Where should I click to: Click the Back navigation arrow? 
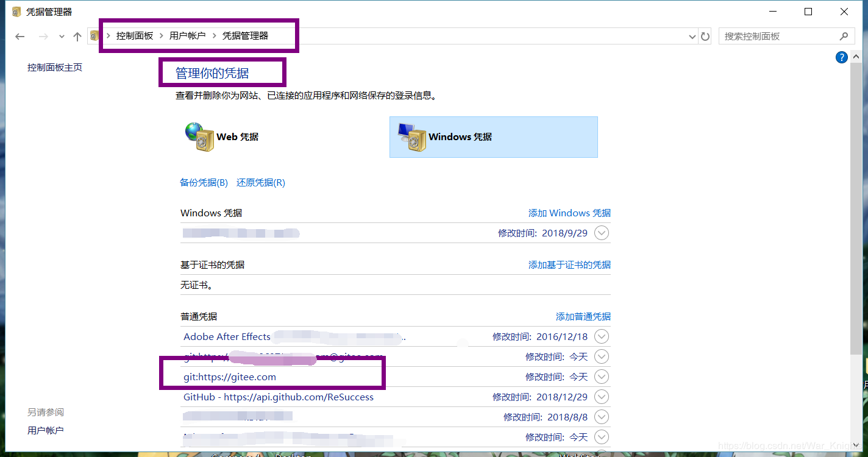[x=20, y=37]
